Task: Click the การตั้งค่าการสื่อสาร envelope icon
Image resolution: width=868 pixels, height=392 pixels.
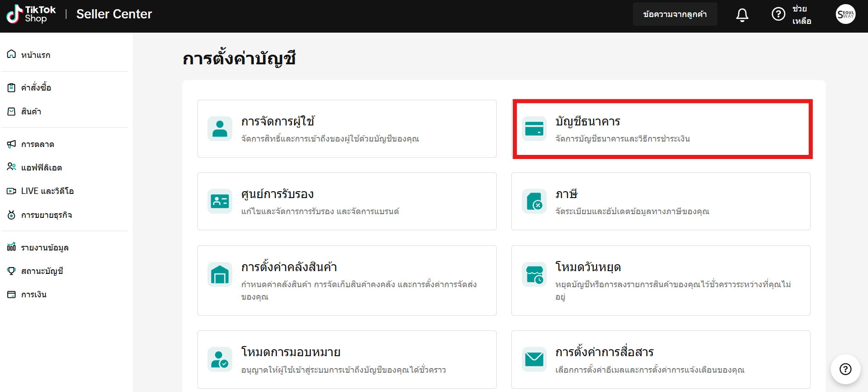Action: tap(534, 359)
